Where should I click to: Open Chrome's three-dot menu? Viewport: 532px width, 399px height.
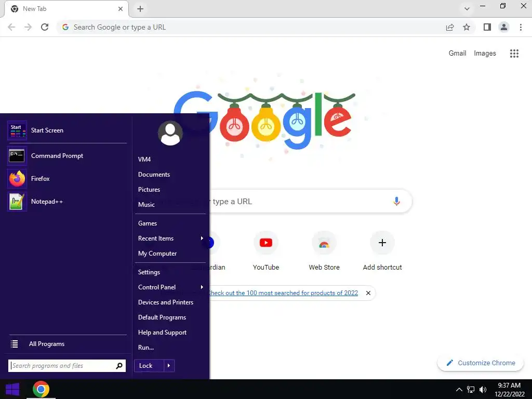[x=521, y=27]
